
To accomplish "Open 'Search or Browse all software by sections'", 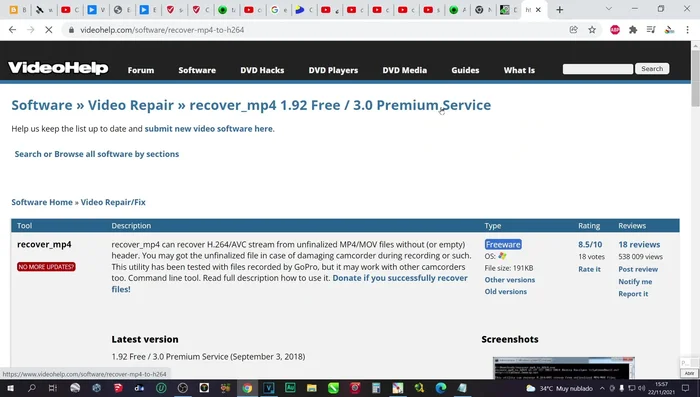I will [97, 154].
